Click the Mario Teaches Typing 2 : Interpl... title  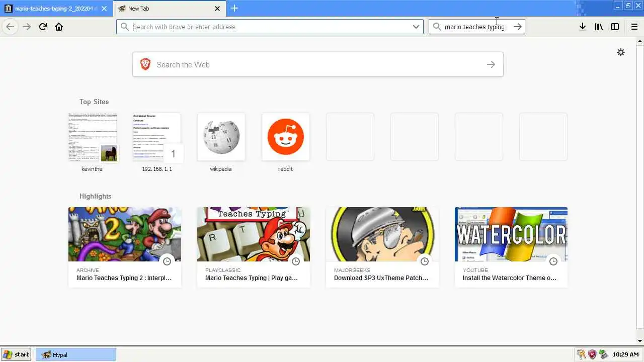124,278
